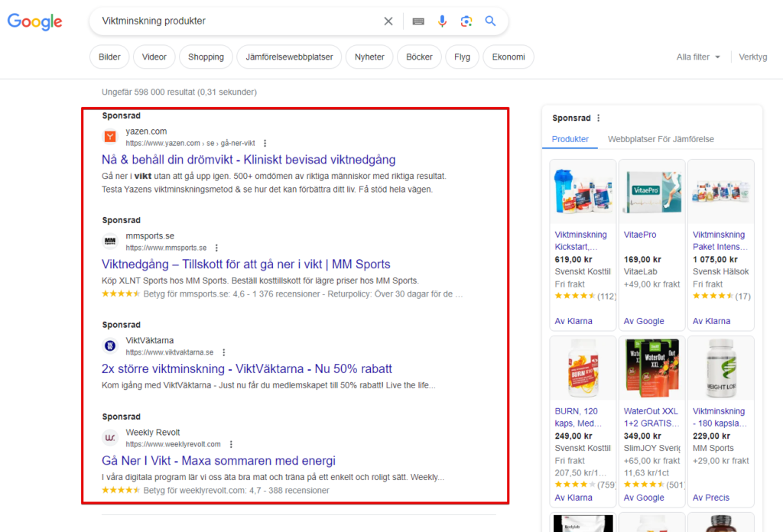Switch to Webbplatser För Jämförelse tab

[x=661, y=139]
